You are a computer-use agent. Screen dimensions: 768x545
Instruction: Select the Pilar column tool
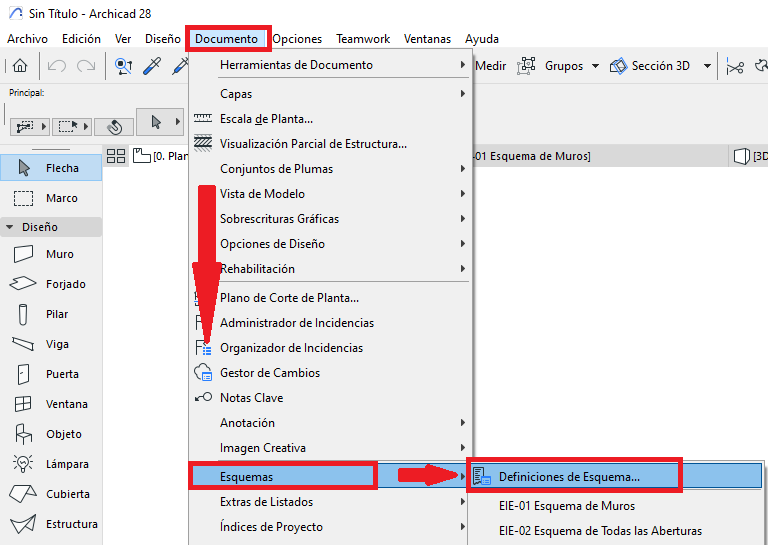click(x=50, y=314)
